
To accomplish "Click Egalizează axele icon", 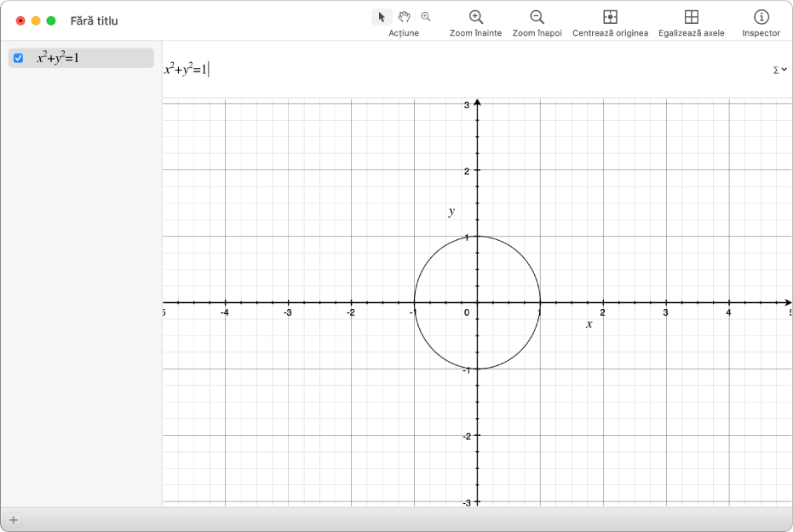I will (x=692, y=17).
